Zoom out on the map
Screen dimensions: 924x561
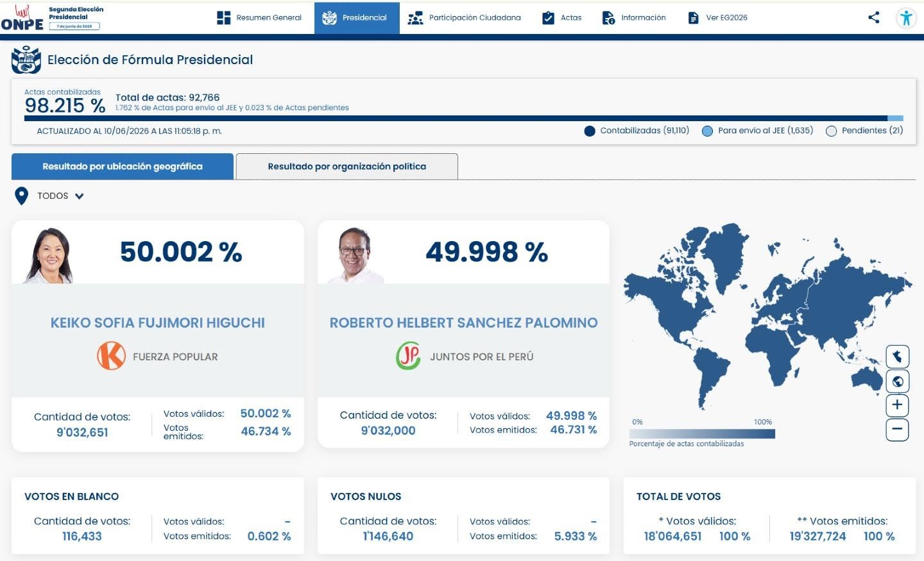(897, 429)
